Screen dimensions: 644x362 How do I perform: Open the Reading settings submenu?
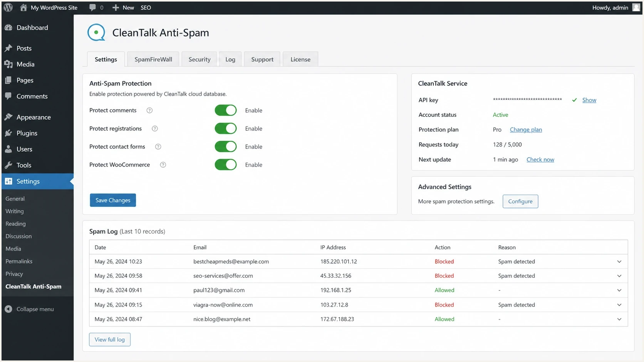tap(15, 224)
